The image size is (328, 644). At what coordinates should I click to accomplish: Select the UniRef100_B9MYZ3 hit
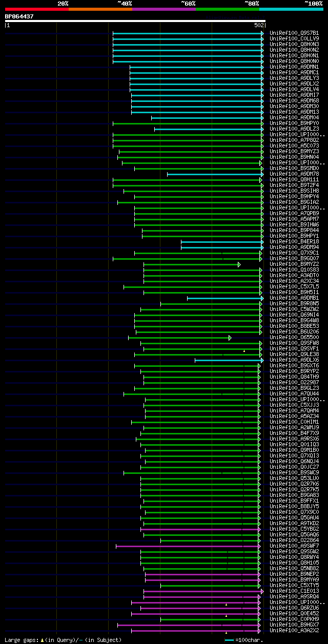tap(294, 151)
